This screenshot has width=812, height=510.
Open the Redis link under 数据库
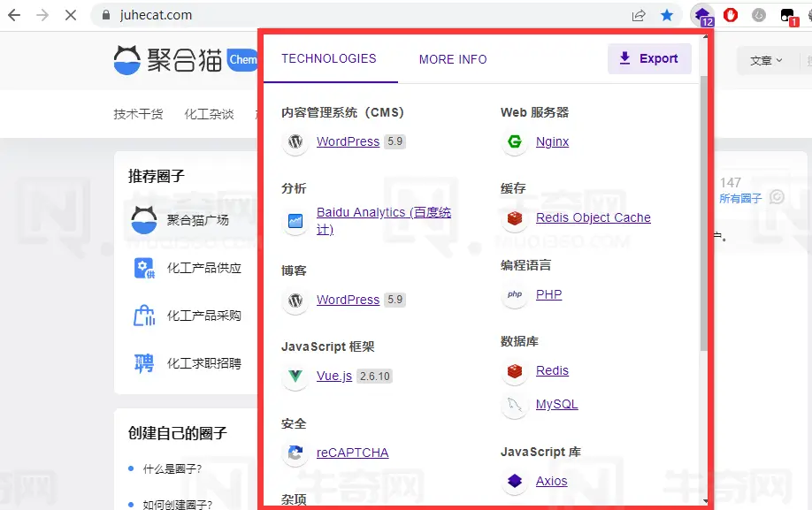click(x=552, y=371)
